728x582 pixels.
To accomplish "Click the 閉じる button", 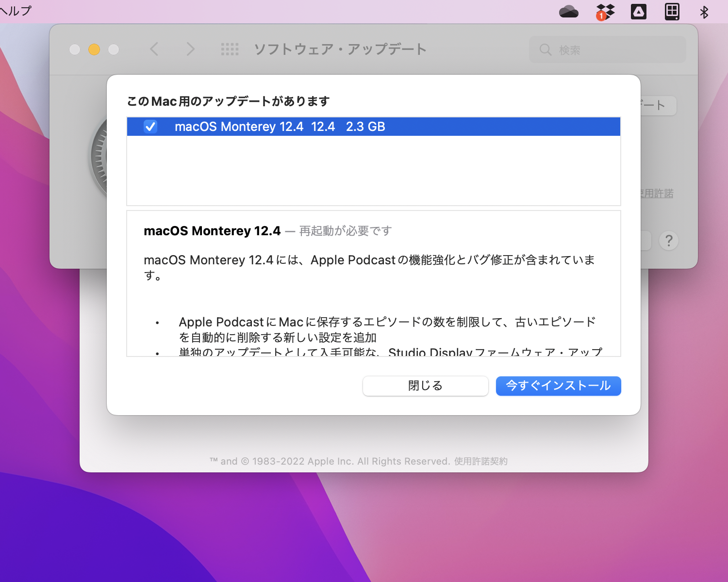I will pyautogui.click(x=425, y=386).
